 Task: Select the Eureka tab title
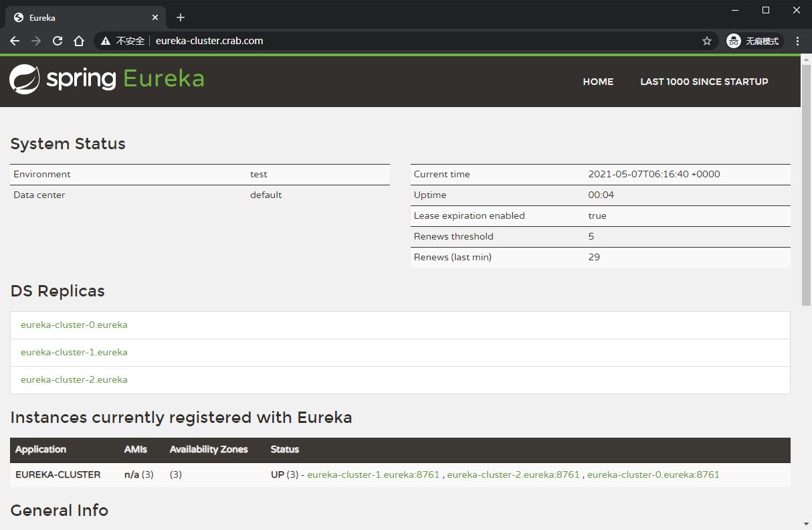click(x=42, y=18)
